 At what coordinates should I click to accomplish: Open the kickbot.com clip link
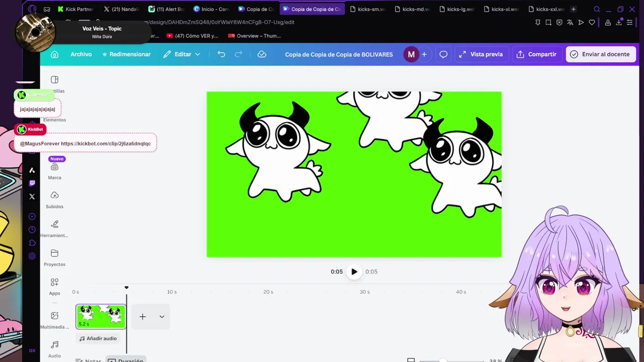click(106, 144)
